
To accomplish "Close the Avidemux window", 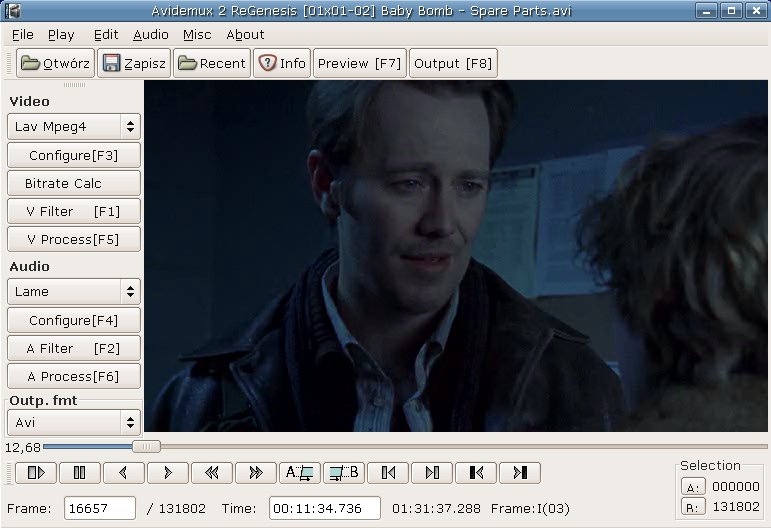I will pyautogui.click(x=756, y=11).
